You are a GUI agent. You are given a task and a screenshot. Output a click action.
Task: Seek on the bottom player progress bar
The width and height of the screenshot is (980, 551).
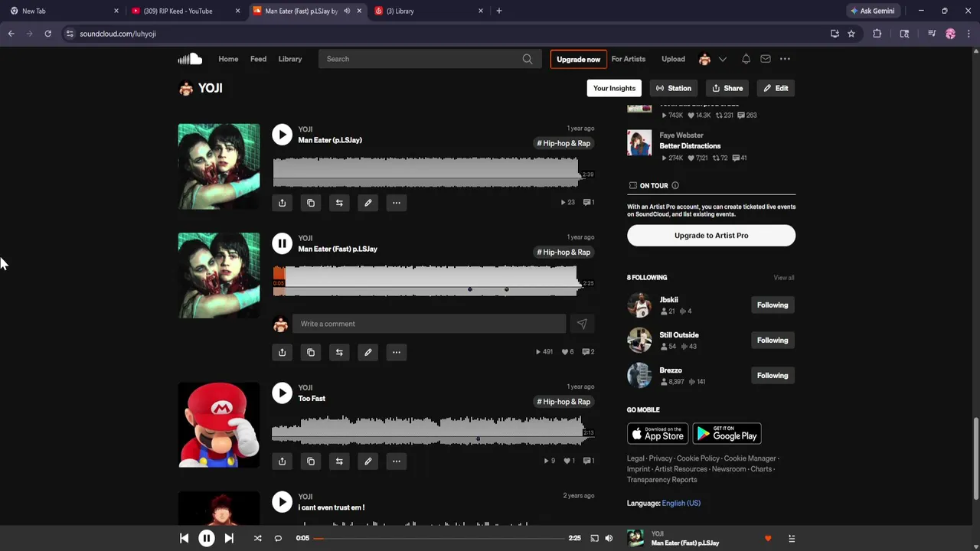[x=439, y=539]
